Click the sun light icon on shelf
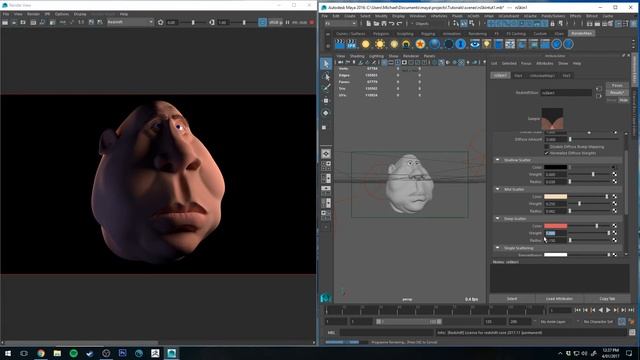The width and height of the screenshot is (640, 360). (x=380, y=44)
